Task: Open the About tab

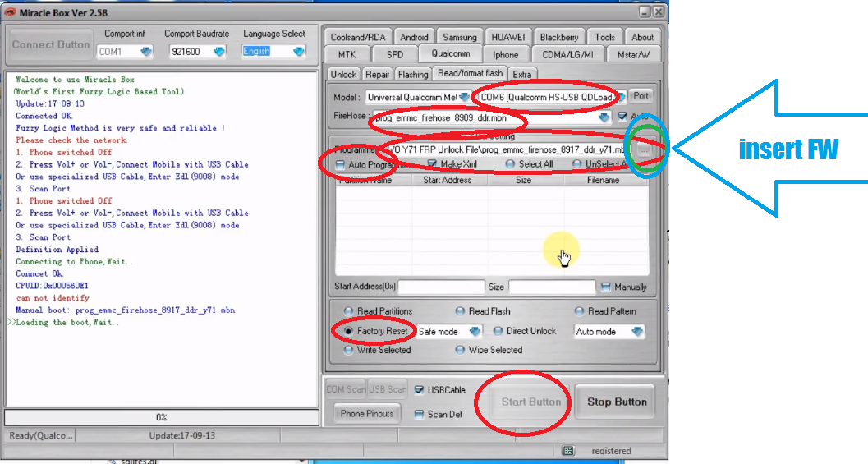Action: click(642, 37)
